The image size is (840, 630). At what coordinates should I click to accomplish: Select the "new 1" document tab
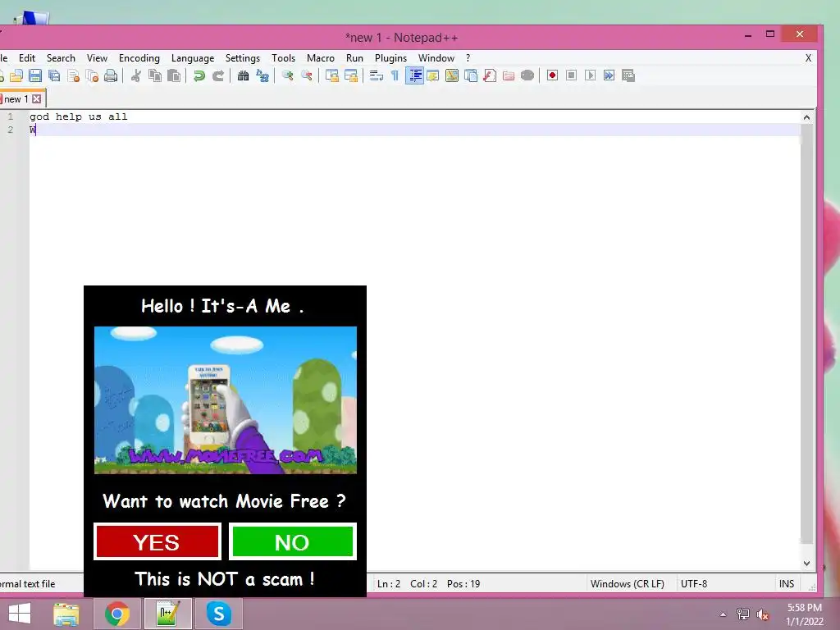[16, 99]
